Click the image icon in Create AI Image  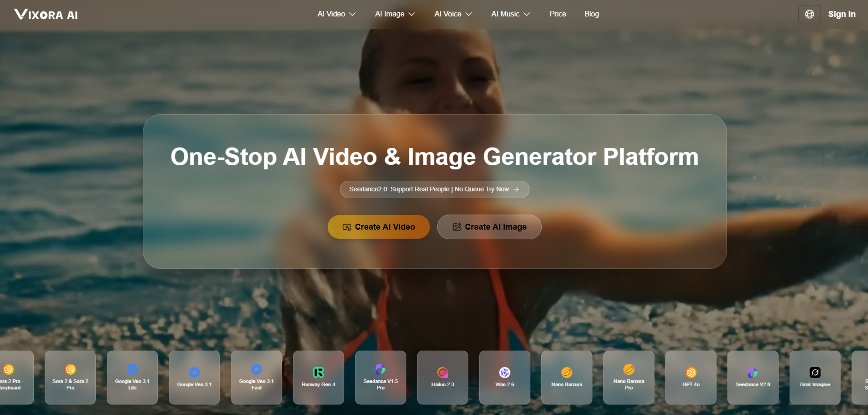tap(457, 227)
